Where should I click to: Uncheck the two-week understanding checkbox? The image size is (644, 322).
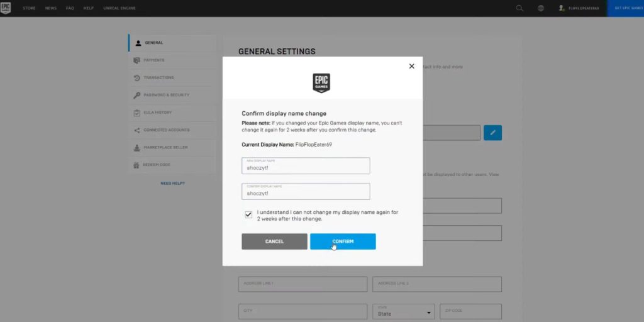pyautogui.click(x=248, y=214)
